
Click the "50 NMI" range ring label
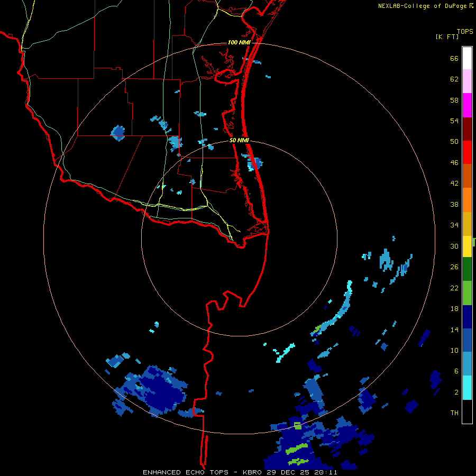(x=239, y=140)
